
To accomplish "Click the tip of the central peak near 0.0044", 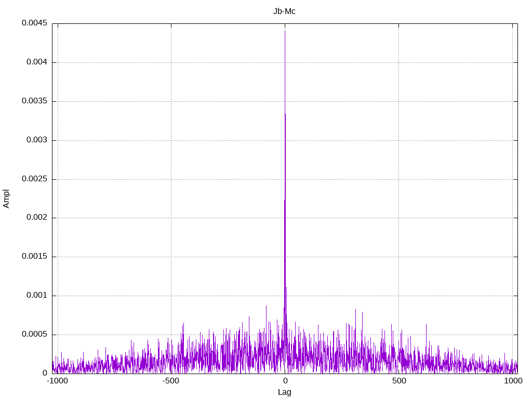I will pyautogui.click(x=285, y=31).
